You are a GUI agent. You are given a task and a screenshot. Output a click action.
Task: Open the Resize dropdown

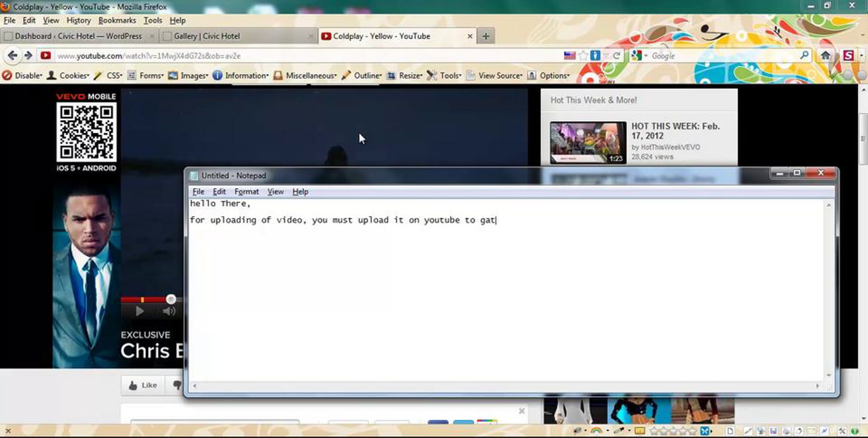coord(405,75)
